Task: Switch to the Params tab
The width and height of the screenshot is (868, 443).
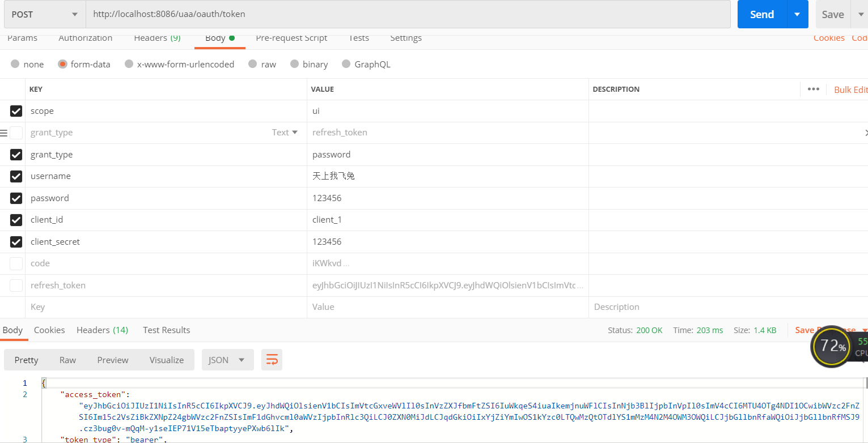Action: coord(22,38)
